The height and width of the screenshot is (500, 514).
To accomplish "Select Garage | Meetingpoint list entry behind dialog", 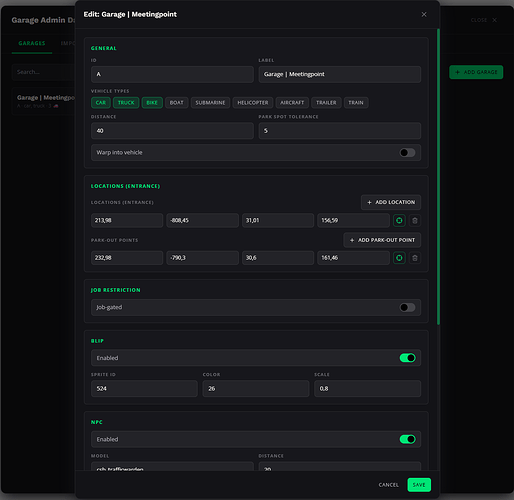I will 43,101.
